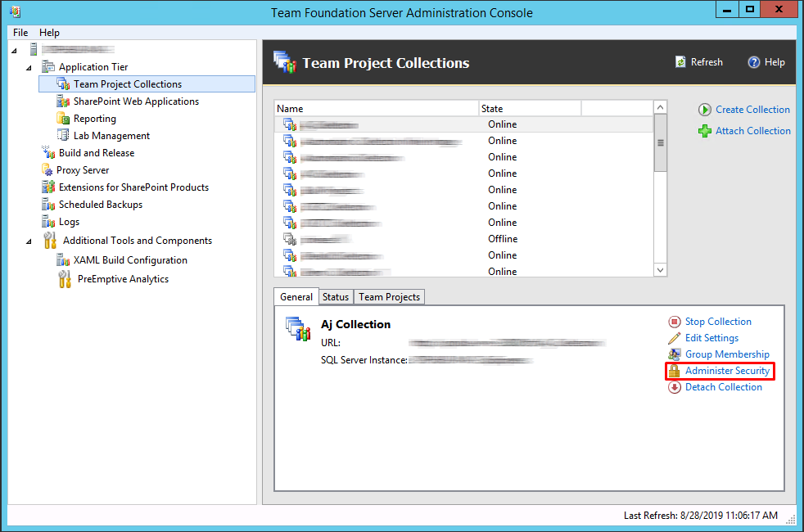Screen dimensions: 804x532
Task: Collapse the root server tree node
Action: click(x=16, y=50)
